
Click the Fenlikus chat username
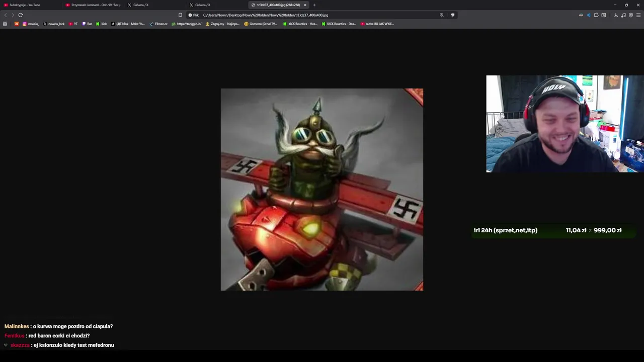(14, 336)
